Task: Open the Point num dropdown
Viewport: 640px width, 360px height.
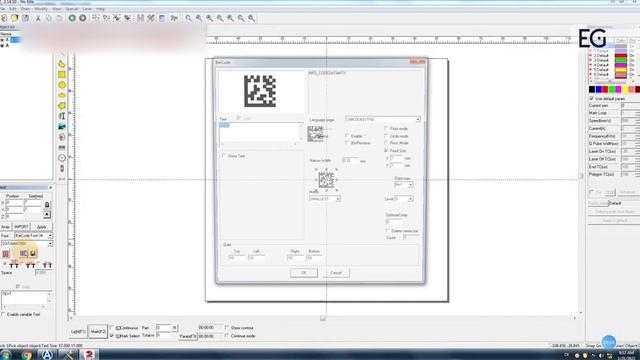Action: [x=404, y=184]
